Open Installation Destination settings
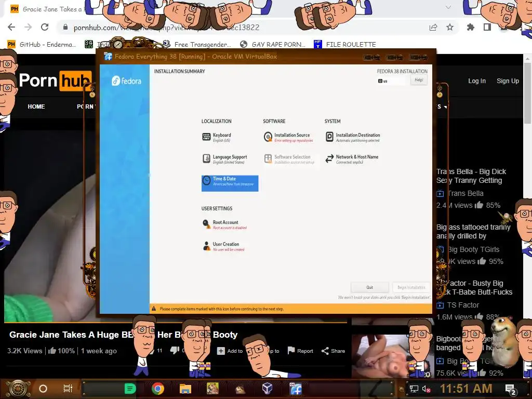Screen dimensions: 532x399 click(353, 137)
